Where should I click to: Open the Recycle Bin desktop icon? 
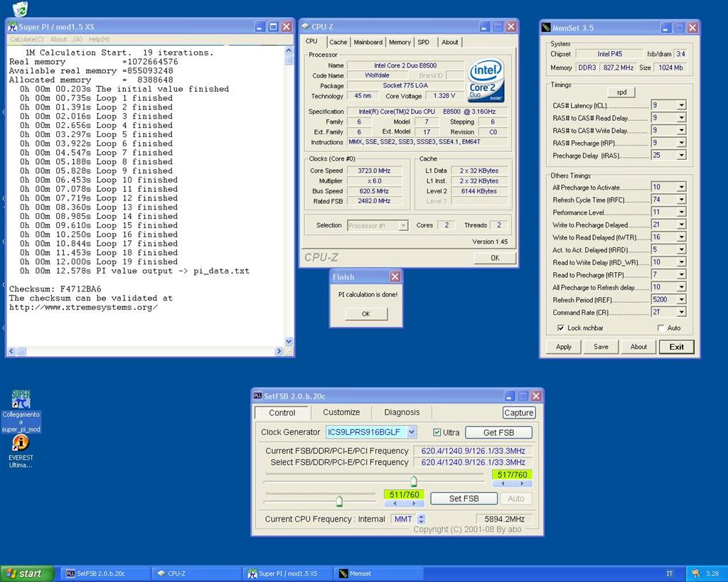coord(20,9)
